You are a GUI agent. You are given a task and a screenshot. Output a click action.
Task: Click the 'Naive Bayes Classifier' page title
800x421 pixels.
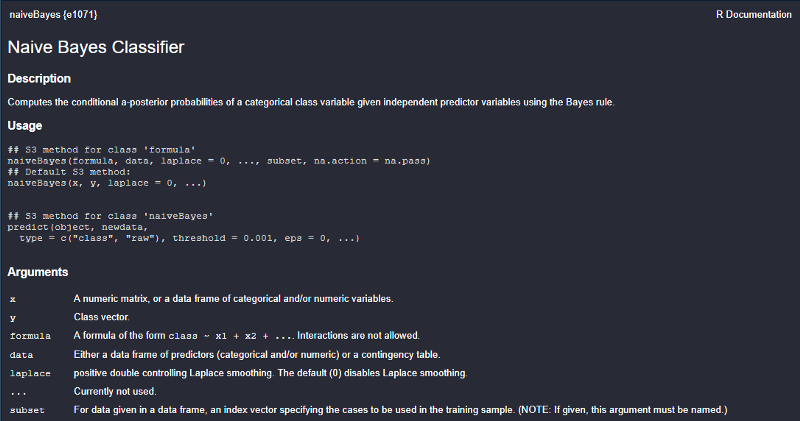[96, 47]
